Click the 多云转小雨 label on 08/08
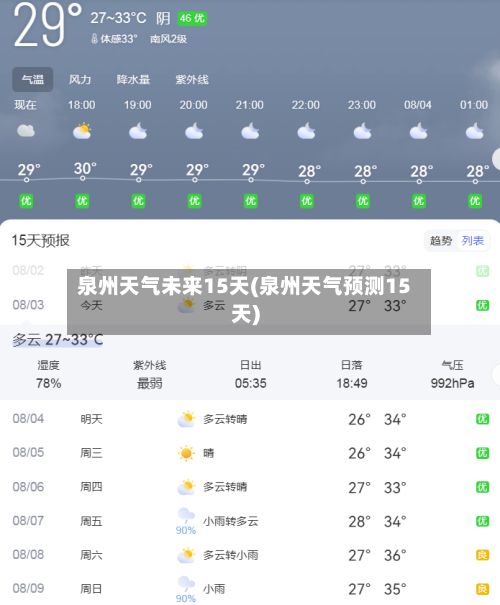Screen dimensions: 500x605 pyautogui.click(x=231, y=555)
